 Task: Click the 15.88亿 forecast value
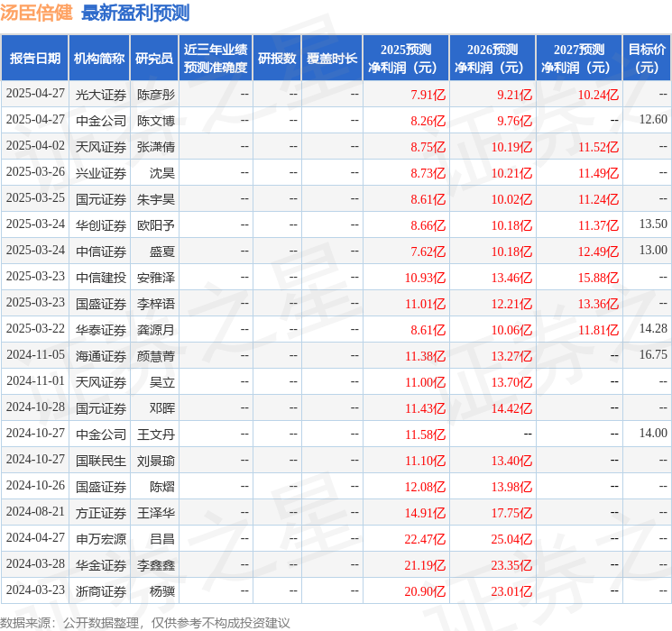(598, 278)
